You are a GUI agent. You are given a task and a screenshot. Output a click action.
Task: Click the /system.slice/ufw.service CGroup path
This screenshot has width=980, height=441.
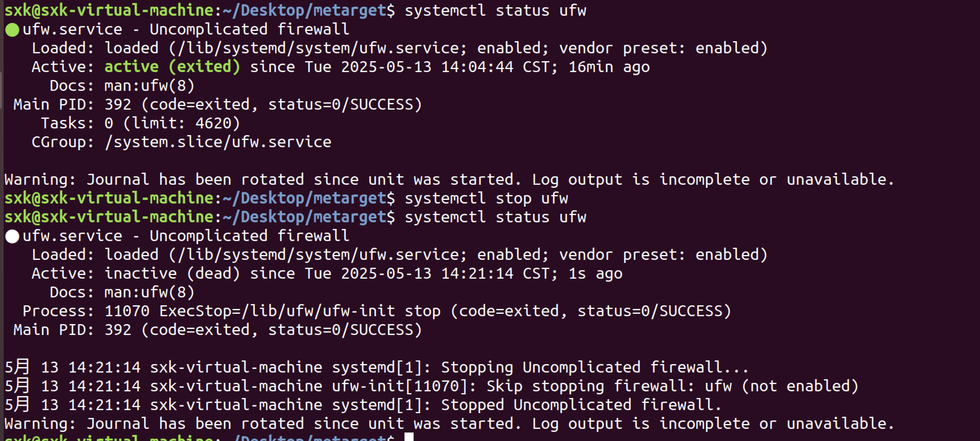pyautogui.click(x=218, y=142)
